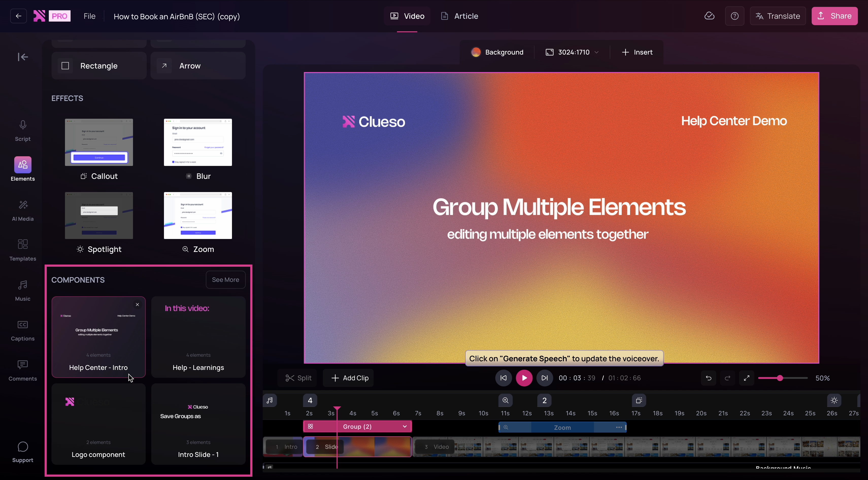Open the Captions panel
Viewport: 868px width, 480px height.
[x=23, y=330]
